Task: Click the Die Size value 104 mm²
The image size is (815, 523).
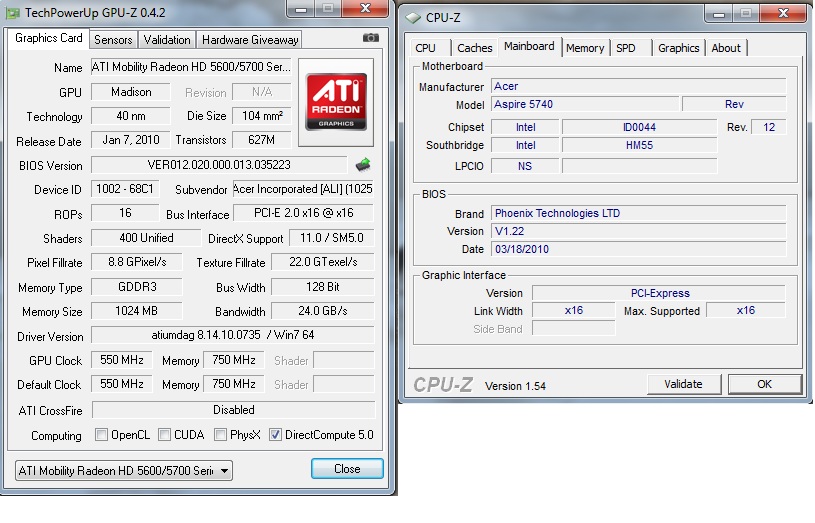Action: click(262, 116)
